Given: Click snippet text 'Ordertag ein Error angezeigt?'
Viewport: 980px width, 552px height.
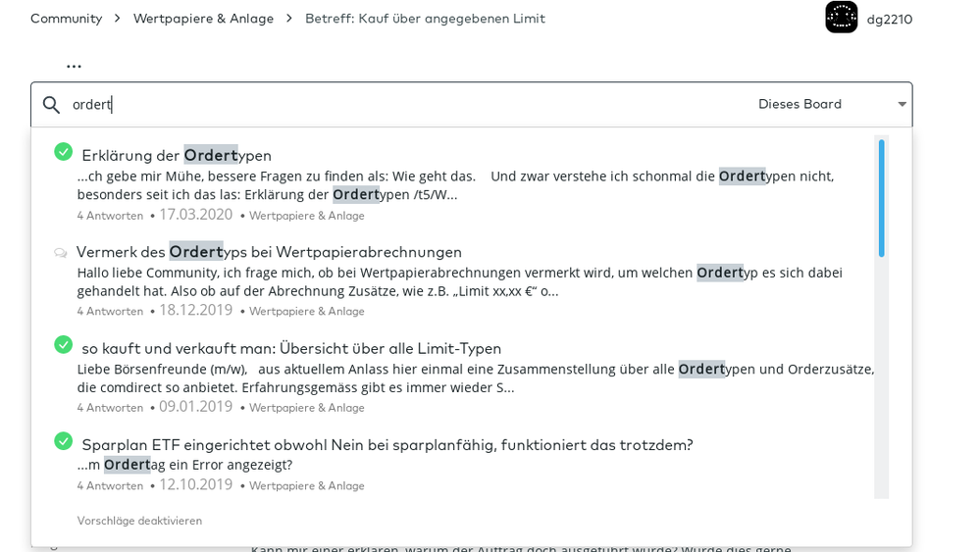Looking at the screenshot, I should pyautogui.click(x=198, y=465).
